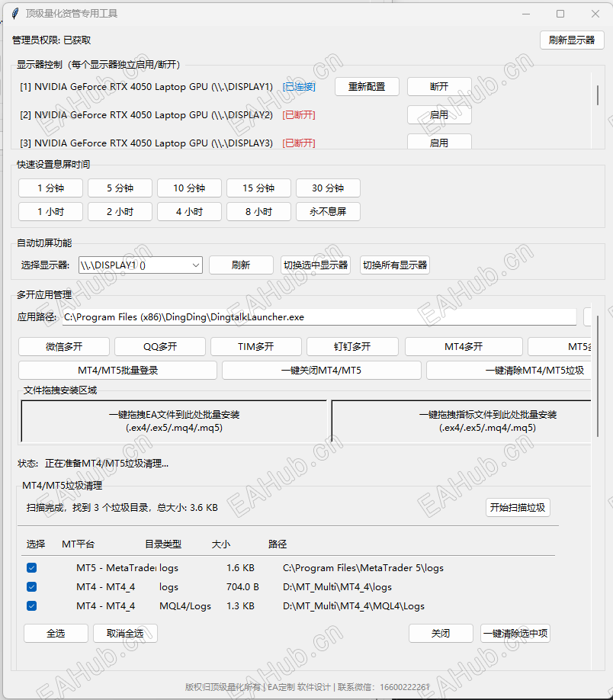Click 切换所有显示器 to switch all displays
The width and height of the screenshot is (613, 700).
tap(394, 265)
